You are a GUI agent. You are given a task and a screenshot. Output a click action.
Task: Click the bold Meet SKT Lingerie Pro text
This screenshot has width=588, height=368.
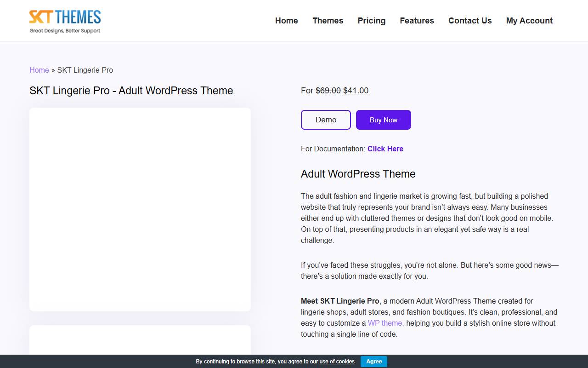pyautogui.click(x=340, y=301)
